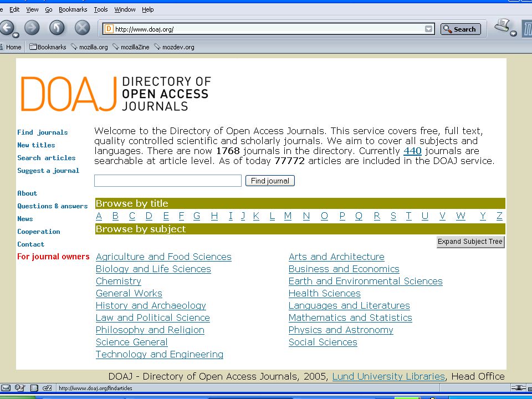Open Law and Political Science subject
The height and width of the screenshot is (399, 532).
[x=153, y=318]
